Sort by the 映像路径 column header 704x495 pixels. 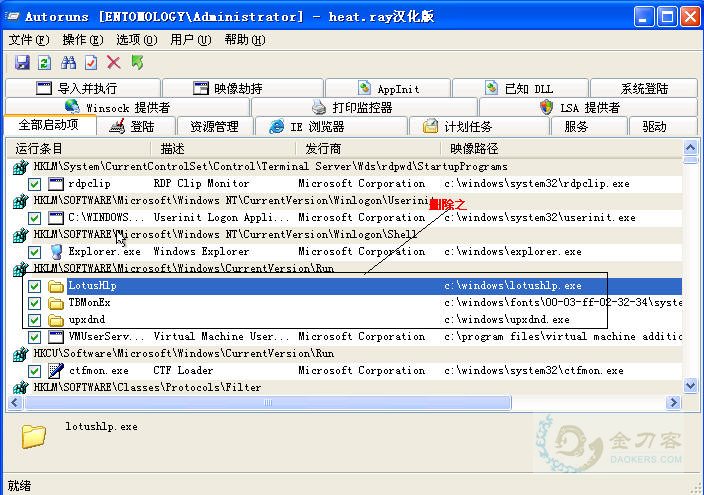click(561, 149)
